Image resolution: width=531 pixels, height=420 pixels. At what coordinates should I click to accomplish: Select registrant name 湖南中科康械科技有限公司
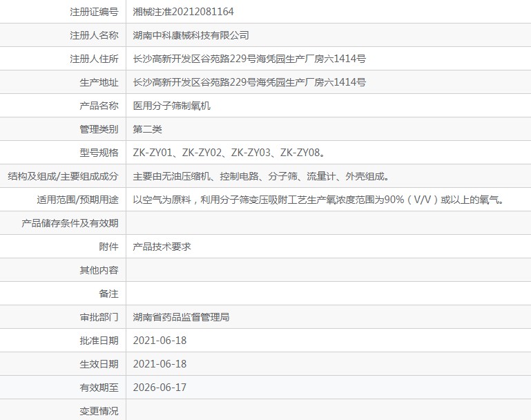[191, 35]
